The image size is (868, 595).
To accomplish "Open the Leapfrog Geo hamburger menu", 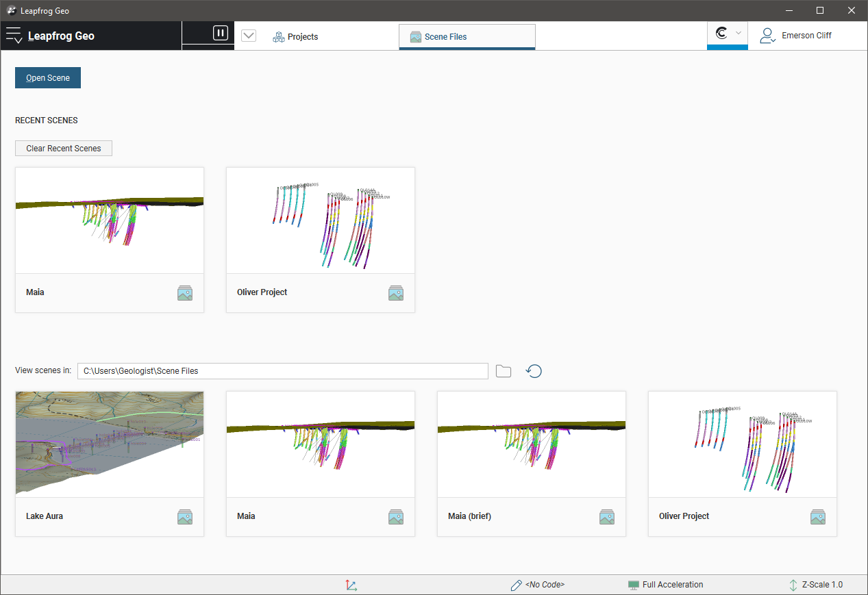I will pos(14,36).
